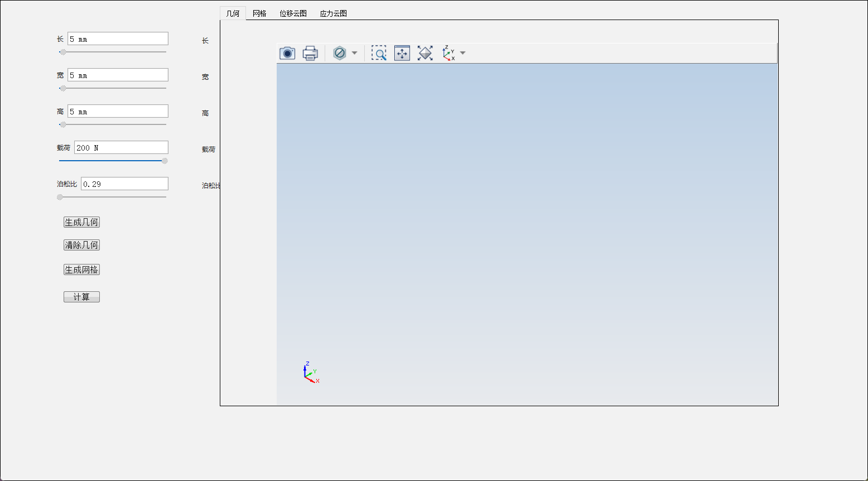Screen dimensions: 868x481
Task: Go to the 应力云图 tab
Action: 334,13
